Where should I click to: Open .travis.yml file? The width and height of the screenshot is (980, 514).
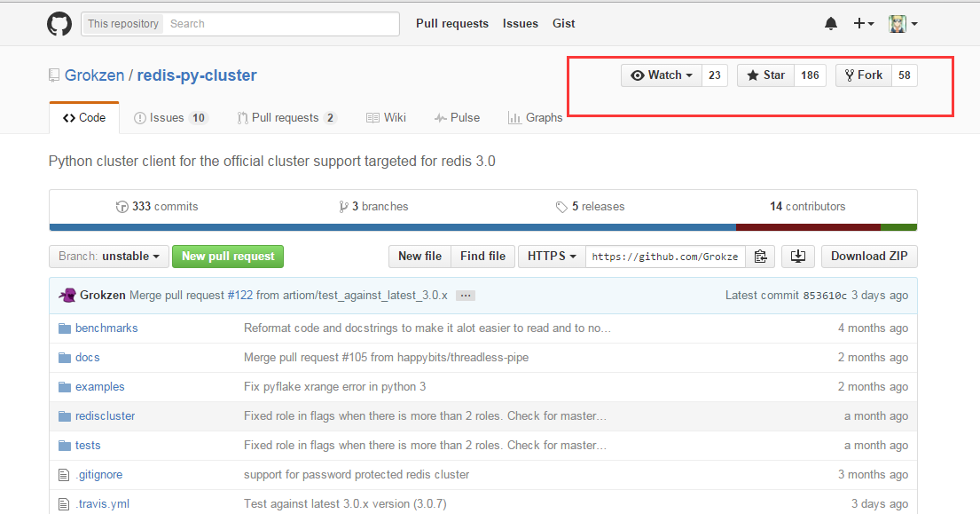[x=103, y=504]
